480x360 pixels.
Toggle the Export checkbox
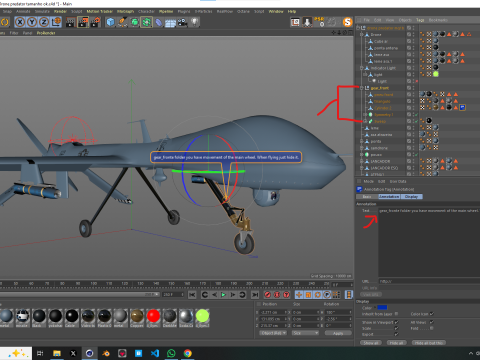[396, 334]
